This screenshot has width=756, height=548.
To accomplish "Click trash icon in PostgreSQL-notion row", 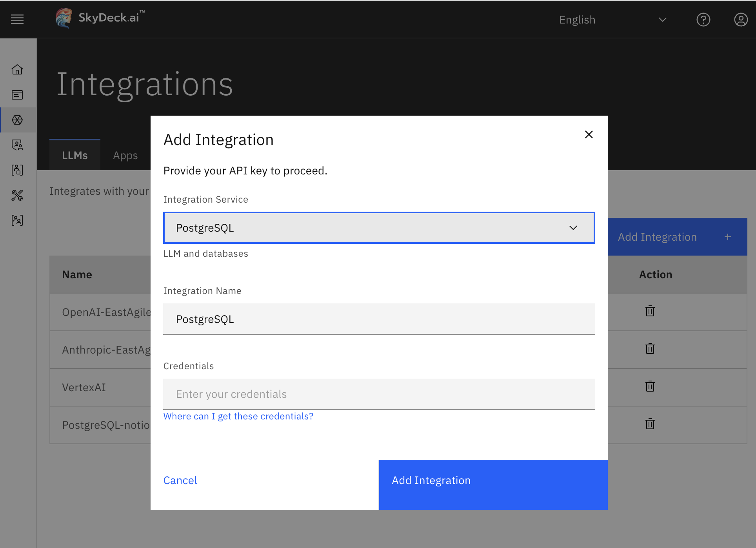I will 650,424.
